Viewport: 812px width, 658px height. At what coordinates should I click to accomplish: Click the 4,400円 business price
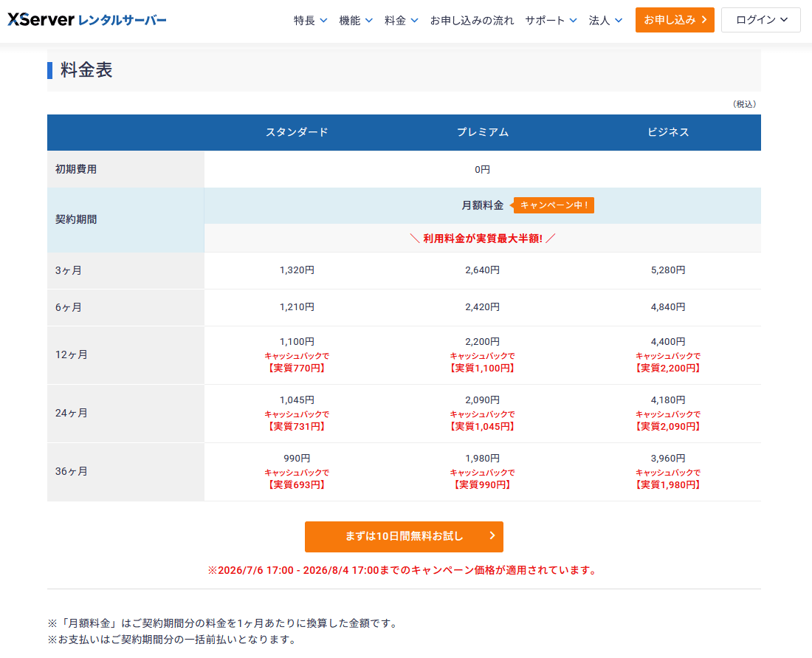(668, 341)
